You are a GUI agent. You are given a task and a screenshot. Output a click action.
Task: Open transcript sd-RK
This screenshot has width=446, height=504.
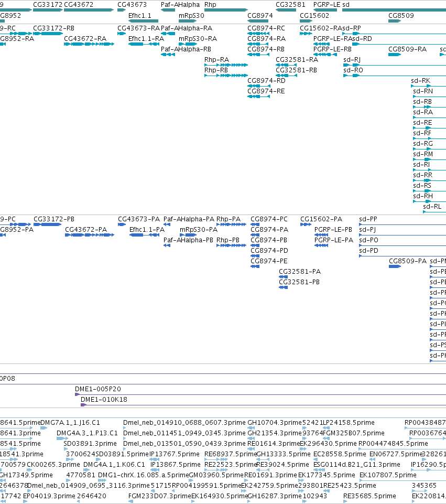(421, 81)
